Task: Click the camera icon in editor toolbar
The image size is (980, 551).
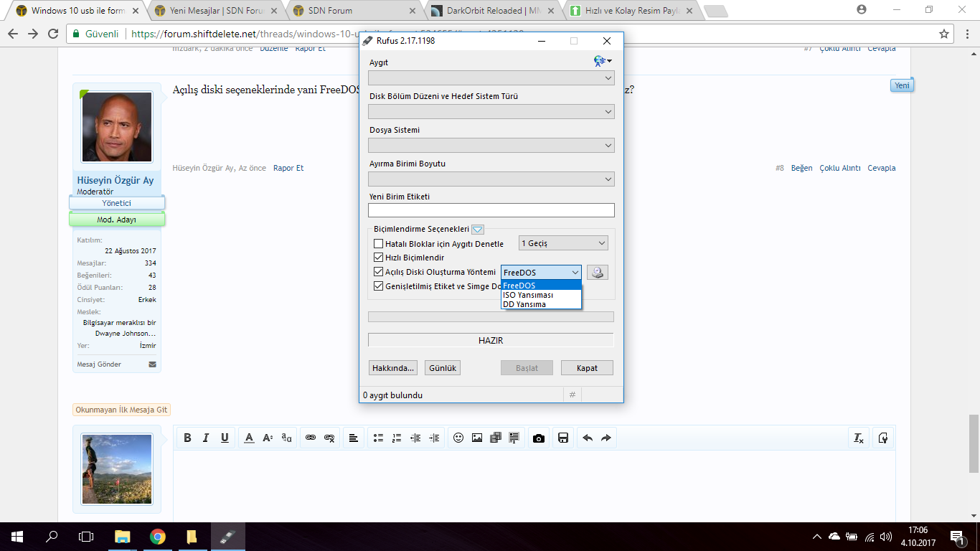Action: pyautogui.click(x=539, y=438)
